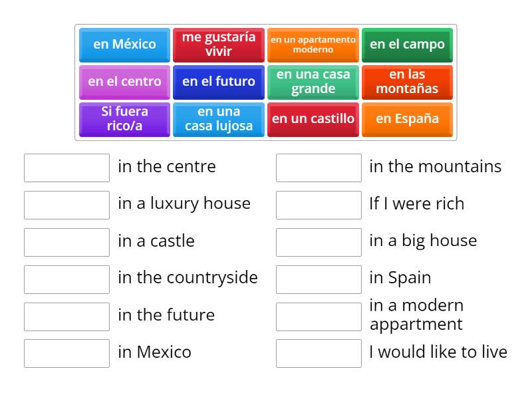Click the slot beside 'I would like to live'
This screenshot has width=532, height=399.
click(x=319, y=353)
